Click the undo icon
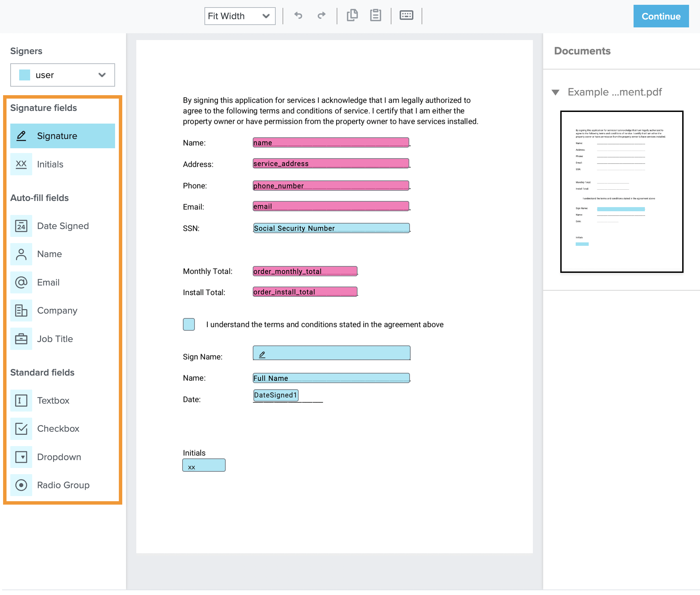The width and height of the screenshot is (700, 595). click(298, 15)
